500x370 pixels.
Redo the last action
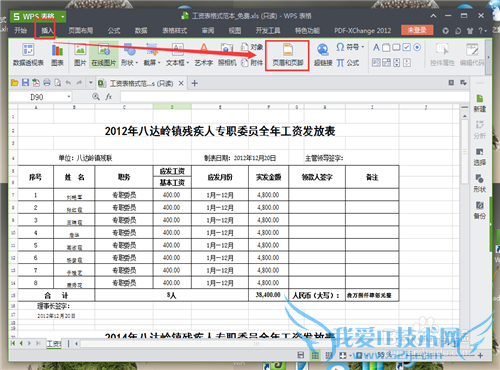coord(79,83)
